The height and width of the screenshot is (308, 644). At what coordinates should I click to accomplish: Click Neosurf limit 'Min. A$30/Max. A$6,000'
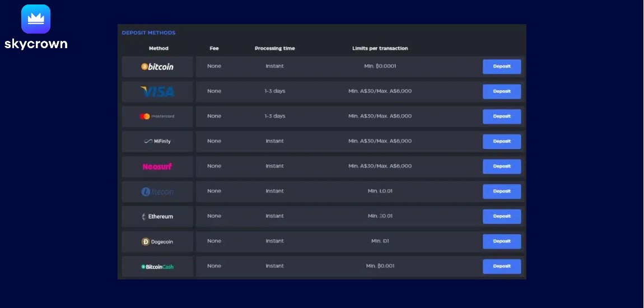click(380, 166)
